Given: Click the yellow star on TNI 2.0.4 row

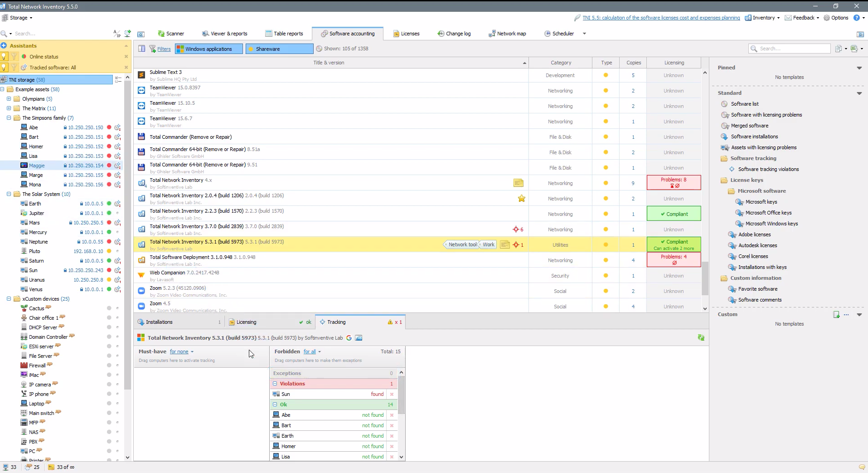Looking at the screenshot, I should 522,198.
